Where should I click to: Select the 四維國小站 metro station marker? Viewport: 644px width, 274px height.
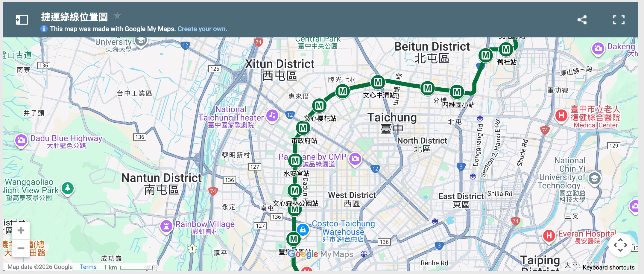tap(457, 92)
